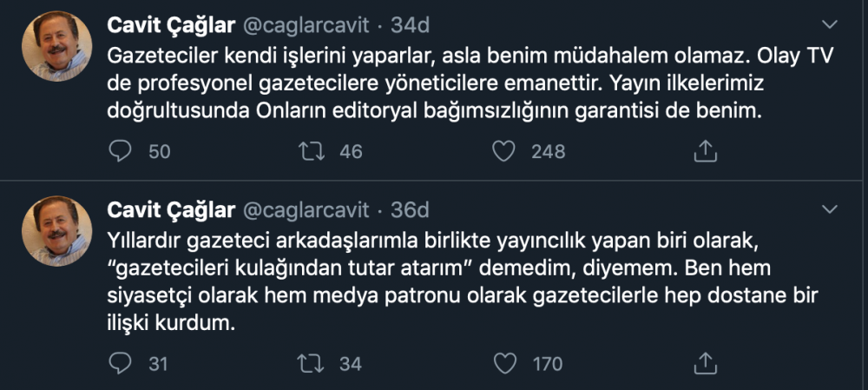868x390 pixels.
Task: Share the first tweet about gazeteciler
Action: pyautogui.click(x=705, y=151)
